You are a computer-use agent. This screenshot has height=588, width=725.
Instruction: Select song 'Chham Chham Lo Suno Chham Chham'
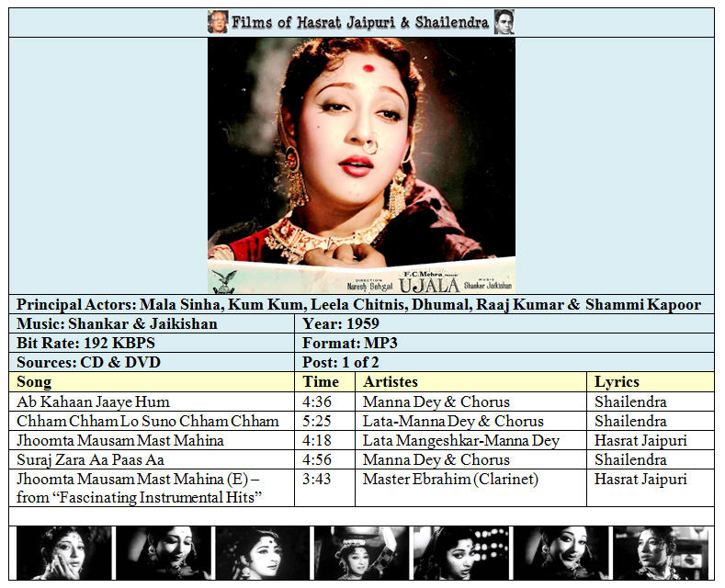pos(148,421)
